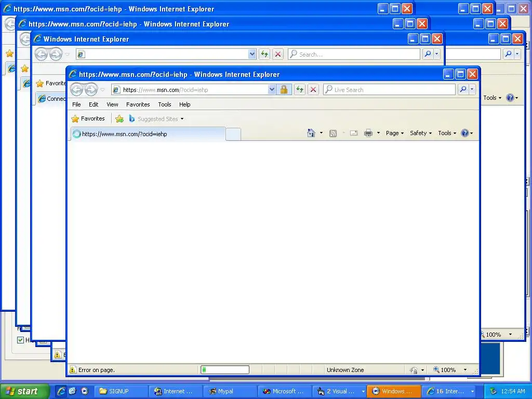Click the Unknown Zone status bar text
Image resolution: width=532 pixels, height=399 pixels.
(345, 370)
